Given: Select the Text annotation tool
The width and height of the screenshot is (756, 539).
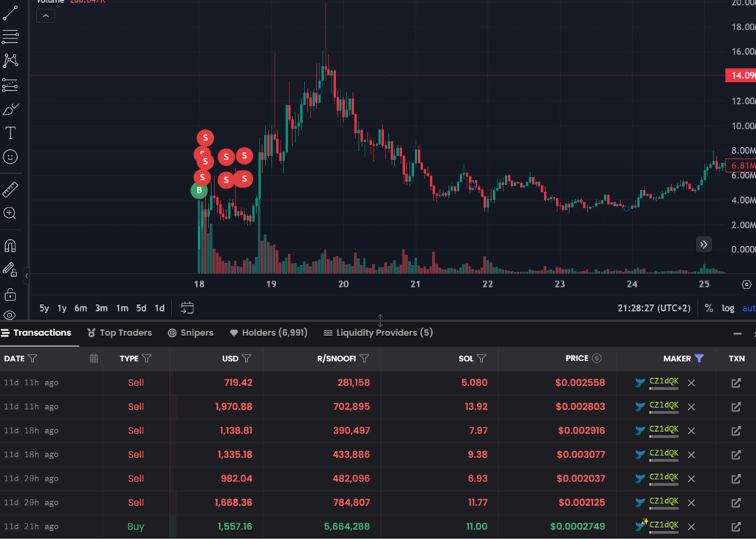Looking at the screenshot, I should pyautogui.click(x=10, y=134).
